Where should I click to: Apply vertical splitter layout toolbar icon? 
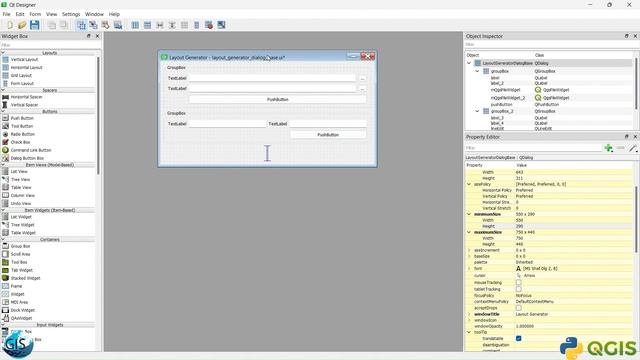[x=172, y=25]
